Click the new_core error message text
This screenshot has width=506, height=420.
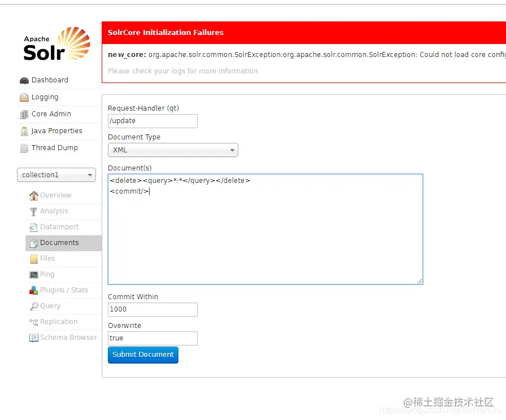307,55
